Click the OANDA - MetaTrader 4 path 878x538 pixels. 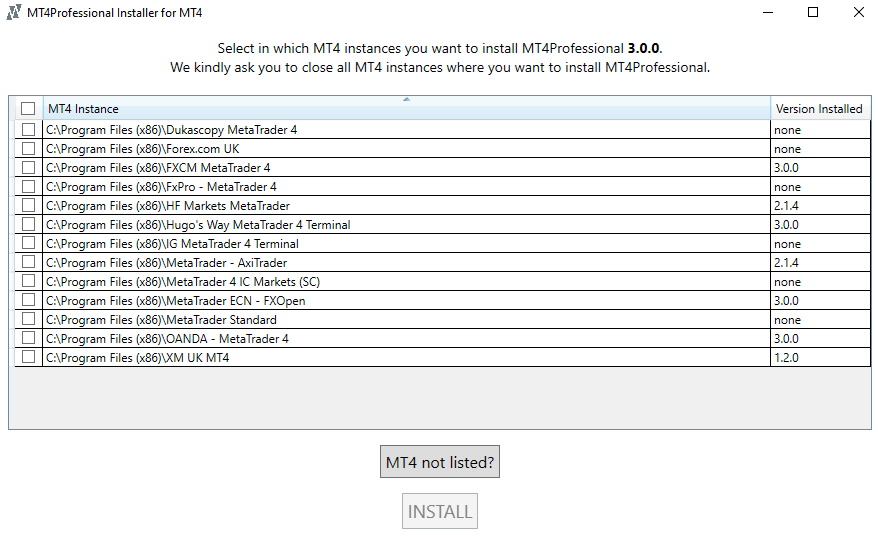click(x=167, y=339)
